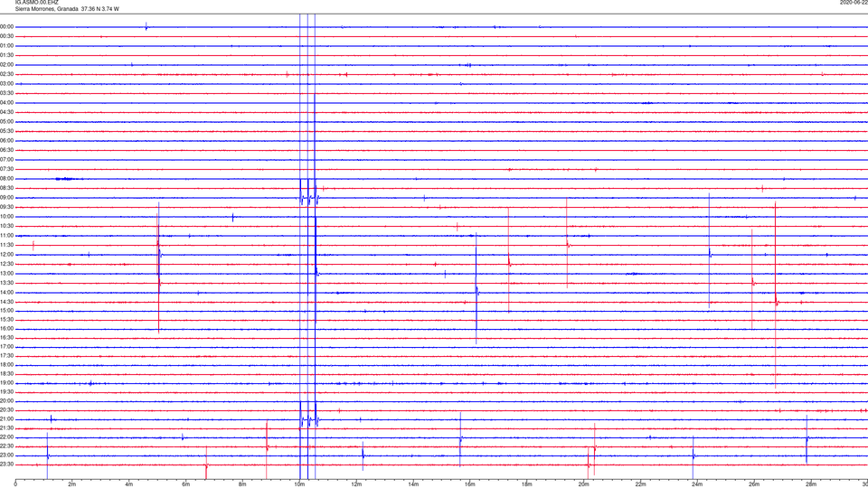Image resolution: width=868 pixels, height=488 pixels.
Task: Select the 13:30 time label
Action: [7, 283]
